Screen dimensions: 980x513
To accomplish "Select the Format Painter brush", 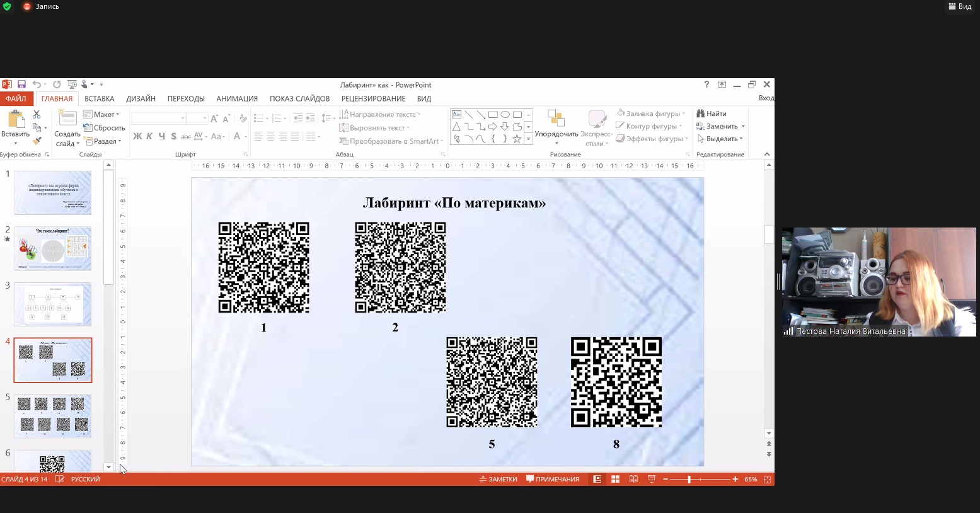I will click(37, 141).
